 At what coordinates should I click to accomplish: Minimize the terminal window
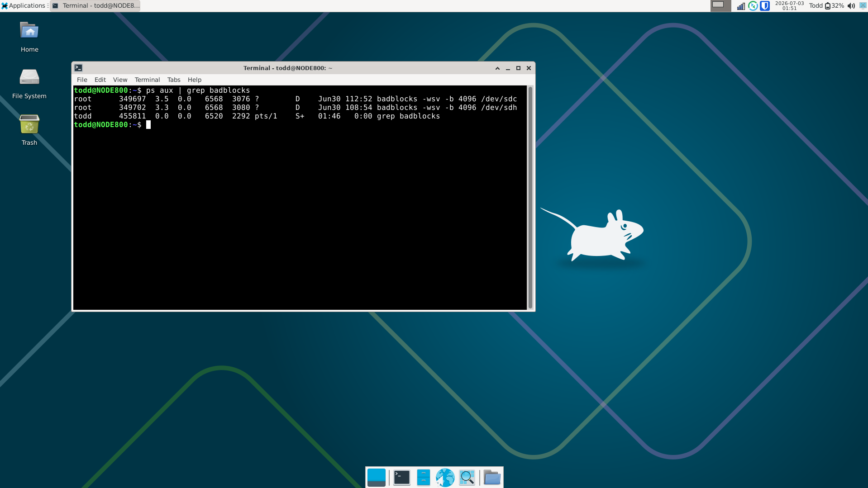pyautogui.click(x=508, y=68)
